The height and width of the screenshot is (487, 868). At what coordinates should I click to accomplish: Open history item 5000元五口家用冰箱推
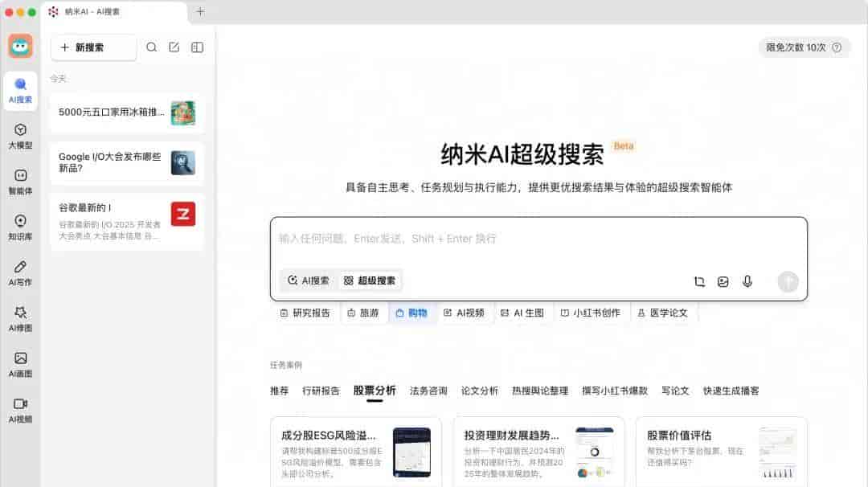click(x=127, y=113)
